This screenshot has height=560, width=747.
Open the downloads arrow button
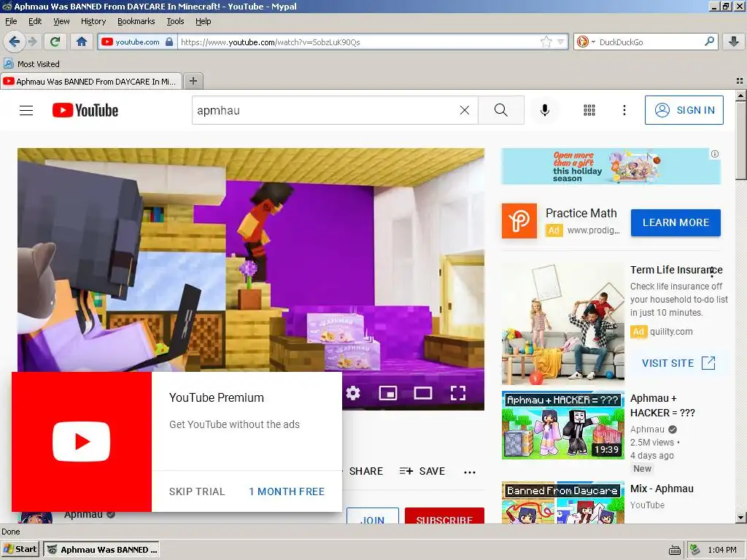click(734, 42)
